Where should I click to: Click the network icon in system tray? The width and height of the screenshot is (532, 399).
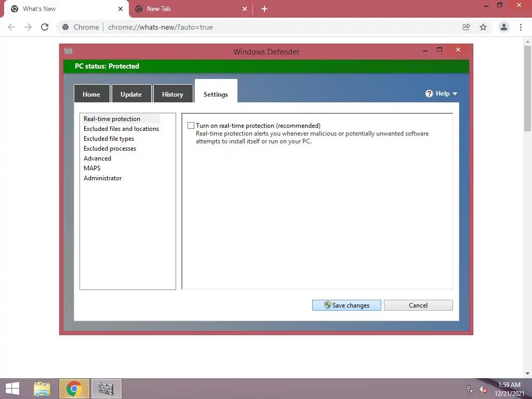471,389
